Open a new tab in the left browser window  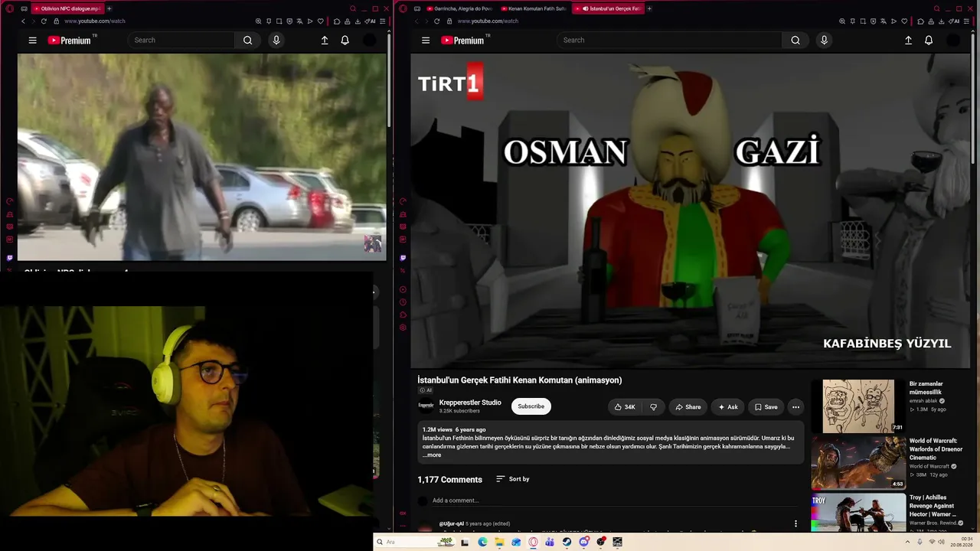click(109, 8)
